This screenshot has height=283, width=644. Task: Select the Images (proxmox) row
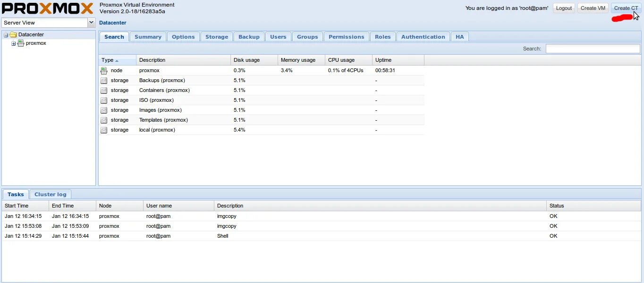tap(262, 110)
